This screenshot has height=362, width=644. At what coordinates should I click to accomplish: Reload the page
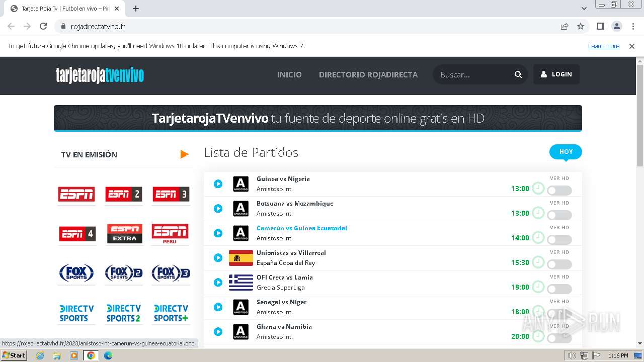pos(43,26)
